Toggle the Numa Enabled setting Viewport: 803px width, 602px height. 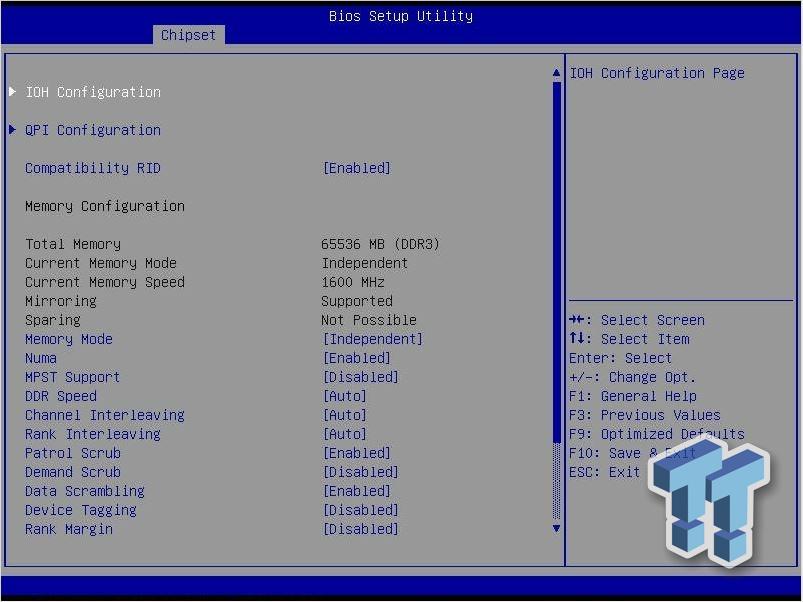[357, 358]
